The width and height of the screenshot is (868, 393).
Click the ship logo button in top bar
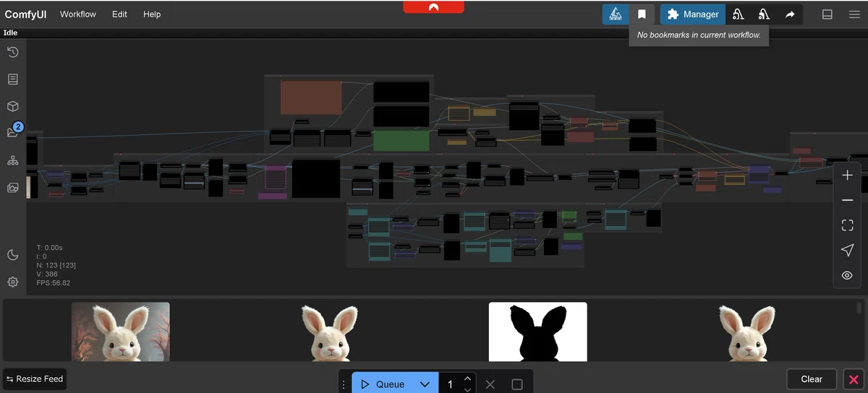coord(616,14)
